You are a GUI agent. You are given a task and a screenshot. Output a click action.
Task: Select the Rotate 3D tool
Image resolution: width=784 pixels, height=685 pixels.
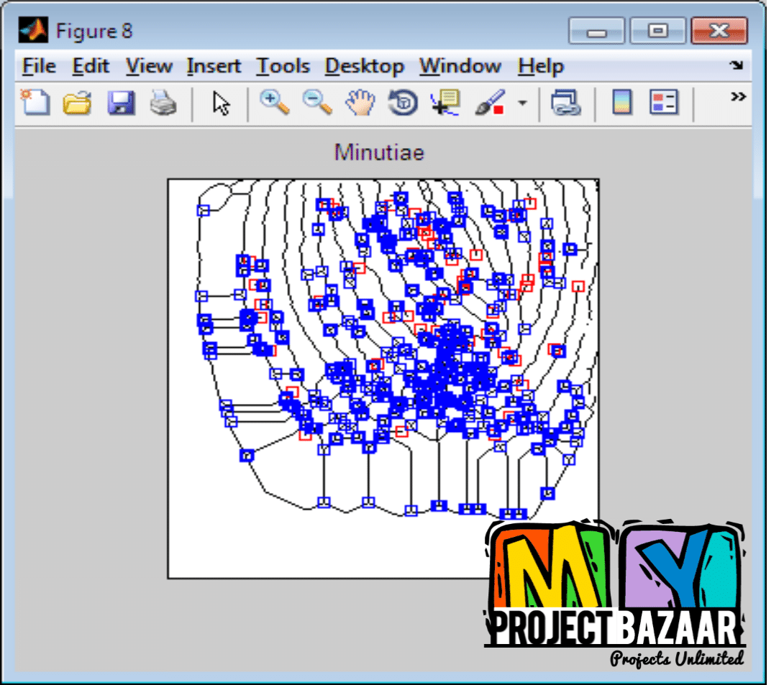pyautogui.click(x=403, y=103)
